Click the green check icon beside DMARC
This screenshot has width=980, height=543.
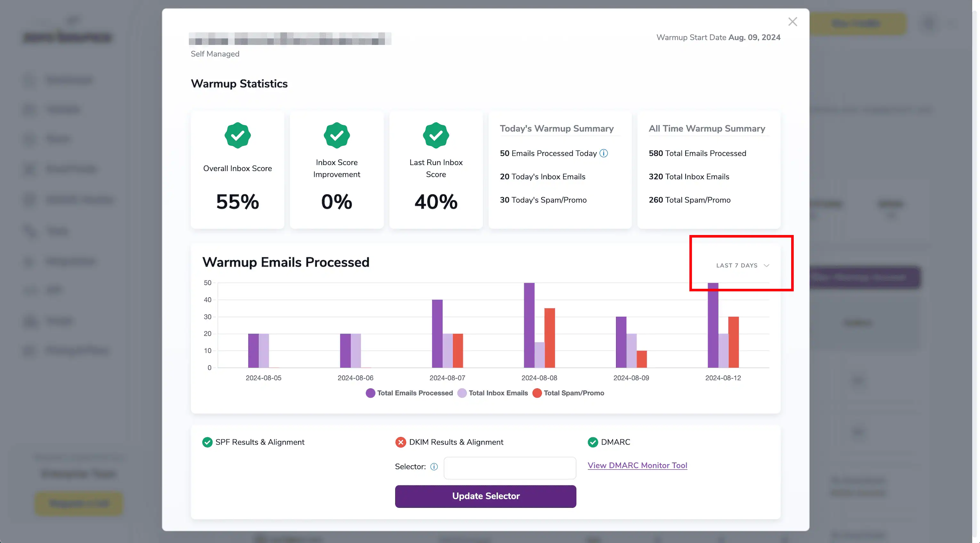tap(593, 442)
